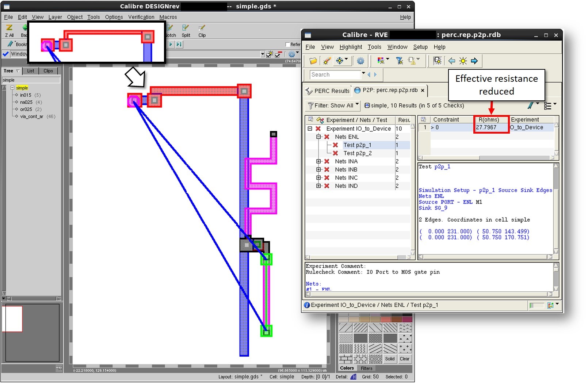Viewport: 588px width, 383px height.
Task: Collapse the Experiment IO_to_Device node
Action: pos(310,129)
